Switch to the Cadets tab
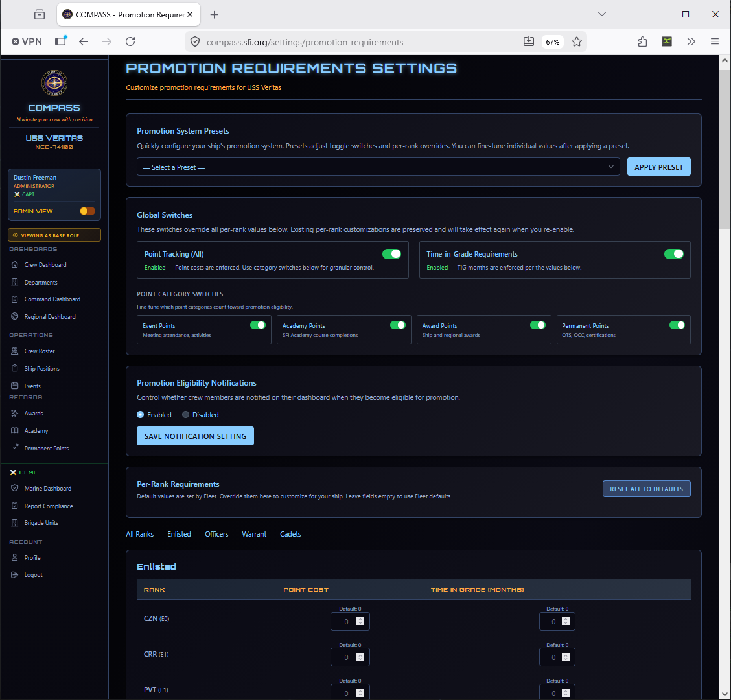 pos(290,534)
